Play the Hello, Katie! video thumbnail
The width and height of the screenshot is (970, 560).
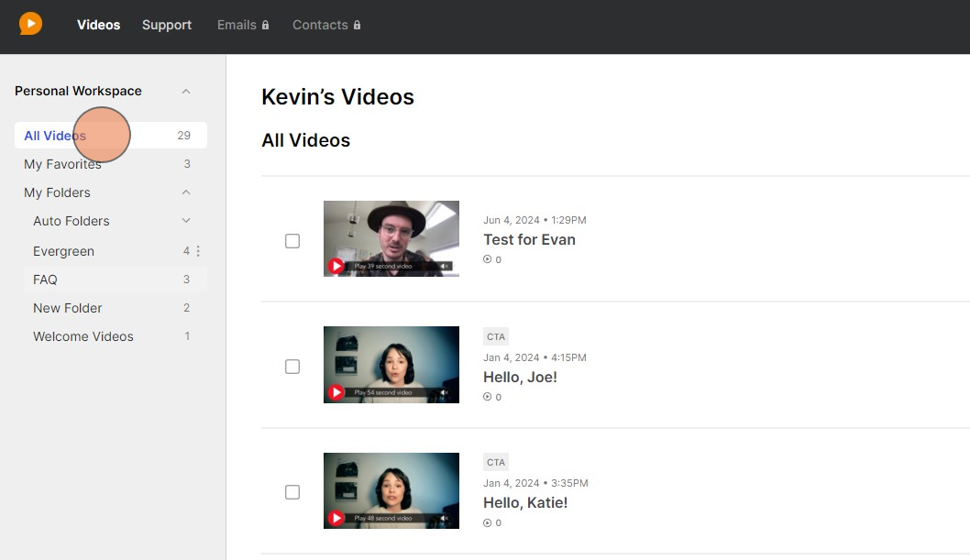pyautogui.click(x=391, y=490)
